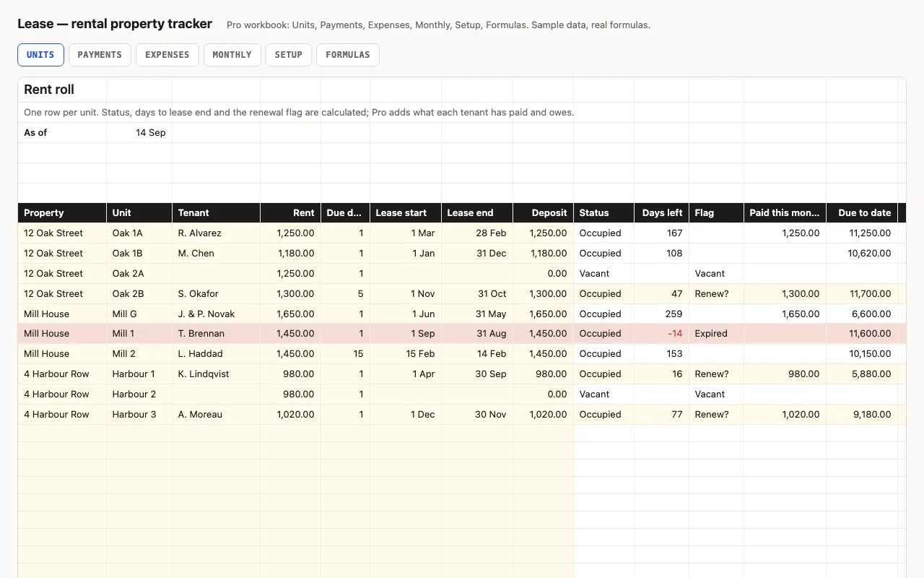Click the Vacant status in Harbour 2 row
Viewport: 924px width, 578px height.
(x=603, y=394)
